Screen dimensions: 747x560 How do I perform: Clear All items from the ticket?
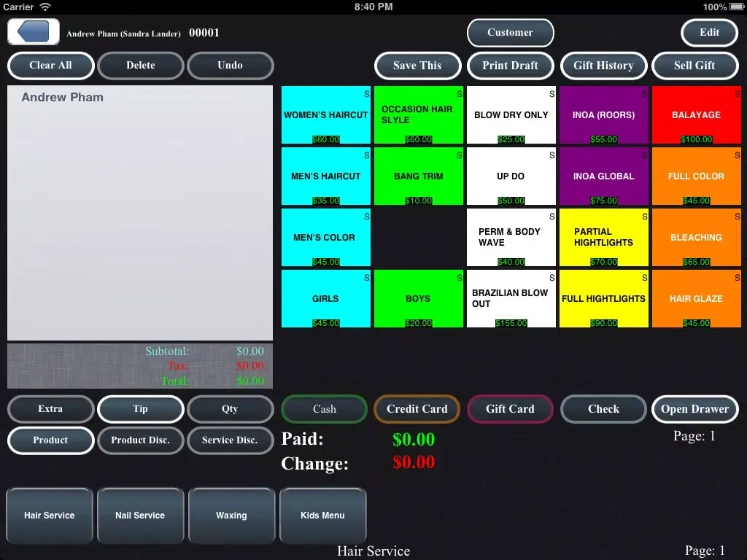[50, 66]
